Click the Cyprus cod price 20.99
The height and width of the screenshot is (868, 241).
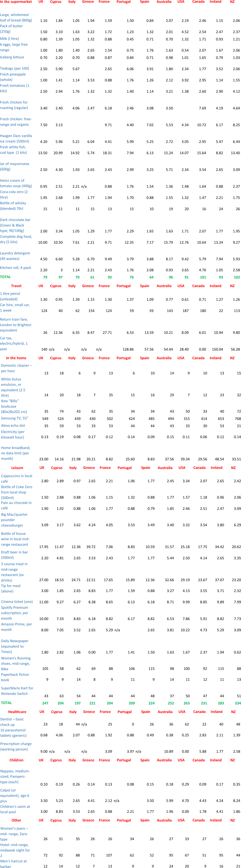point(58,153)
